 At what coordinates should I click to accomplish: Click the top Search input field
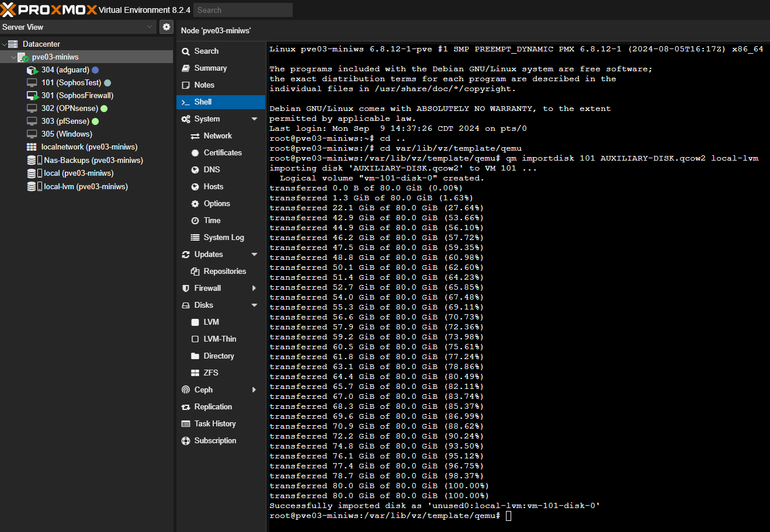(x=243, y=10)
